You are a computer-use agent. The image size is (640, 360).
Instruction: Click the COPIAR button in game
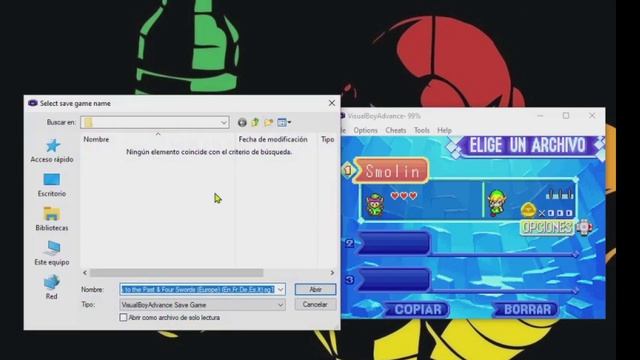(418, 309)
